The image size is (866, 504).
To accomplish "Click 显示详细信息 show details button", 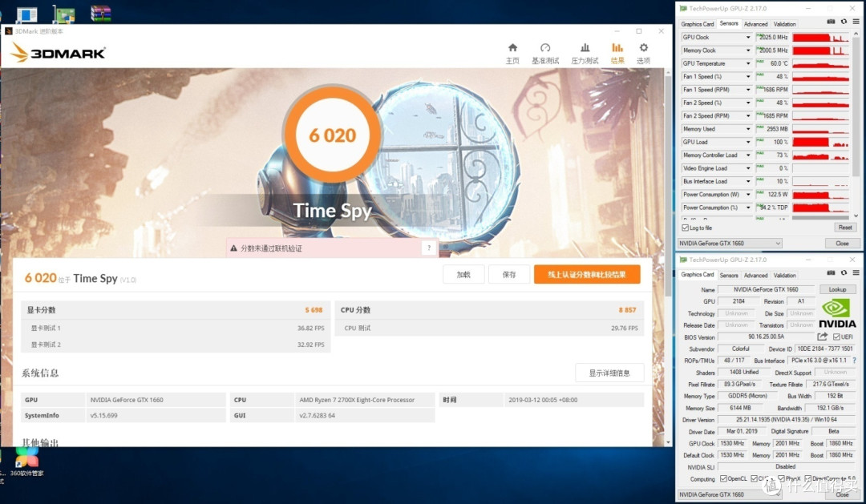I will click(609, 373).
